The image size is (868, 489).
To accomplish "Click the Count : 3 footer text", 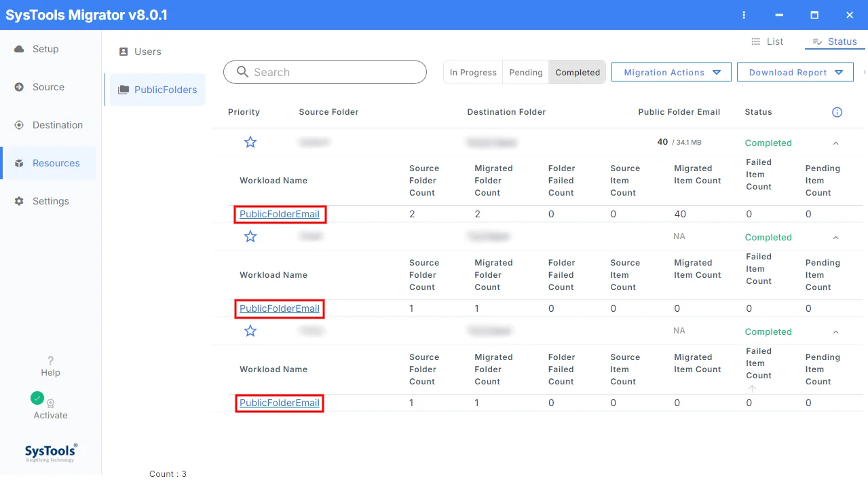I will click(x=168, y=474).
